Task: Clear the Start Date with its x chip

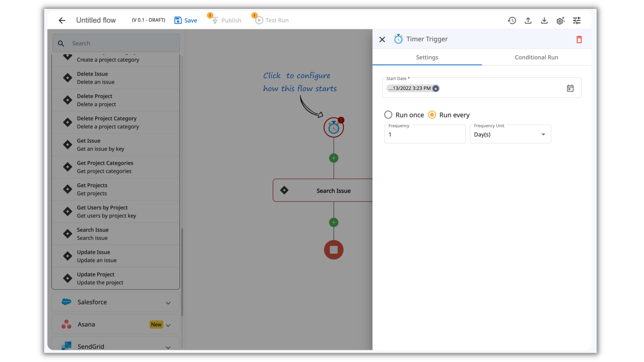Action: (x=435, y=88)
